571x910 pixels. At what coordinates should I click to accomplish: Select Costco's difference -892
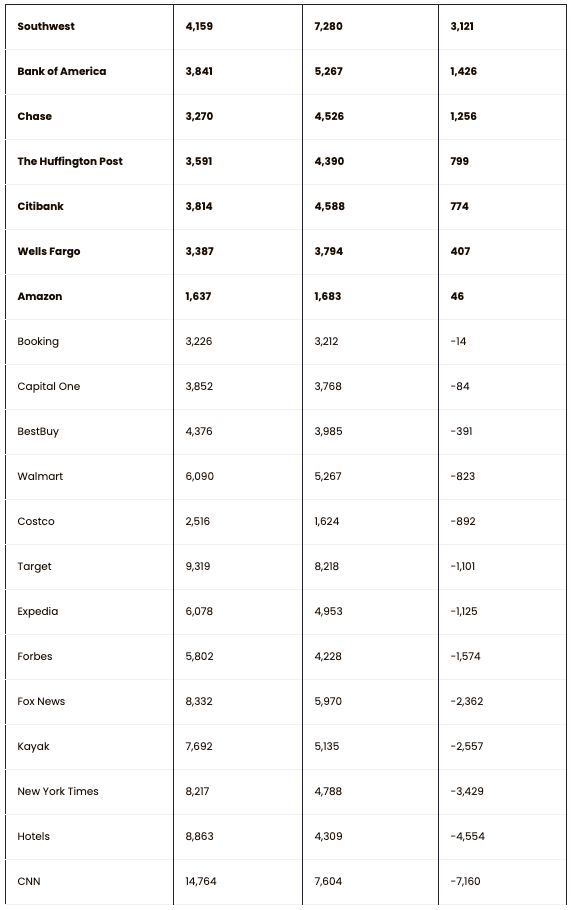[463, 521]
